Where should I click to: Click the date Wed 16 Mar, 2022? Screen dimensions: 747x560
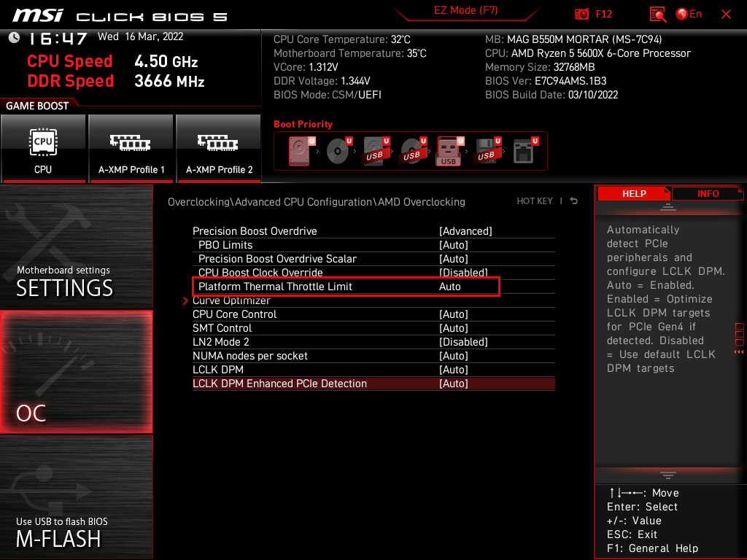pos(141,36)
